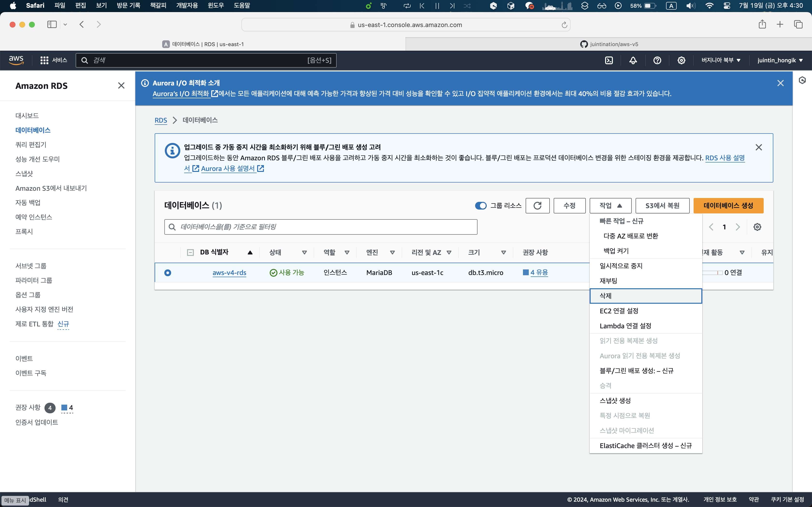Open the notifications bell icon
The image size is (812, 507).
tap(633, 60)
